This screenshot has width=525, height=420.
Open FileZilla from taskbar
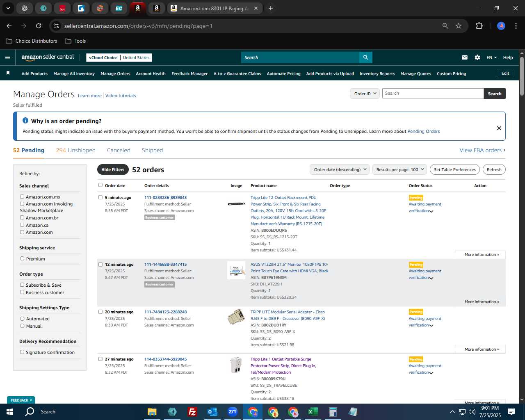tap(192, 412)
